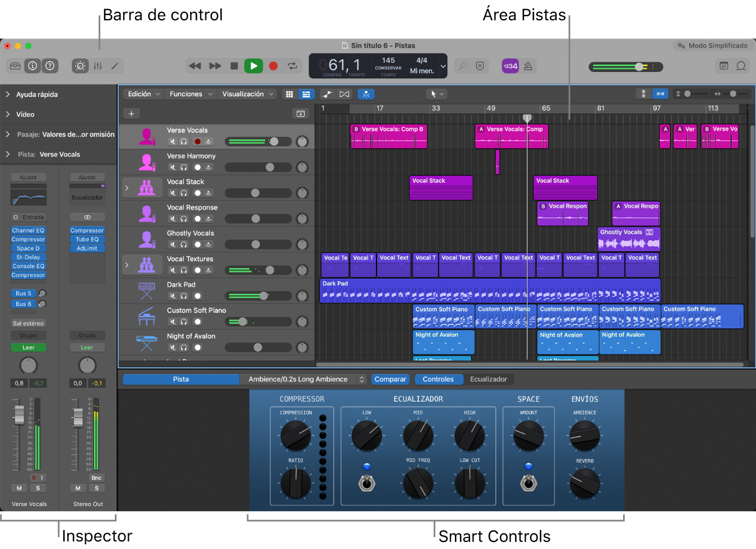This screenshot has width=756, height=549.
Task: Add a new track with the plus icon
Action: pyautogui.click(x=132, y=114)
